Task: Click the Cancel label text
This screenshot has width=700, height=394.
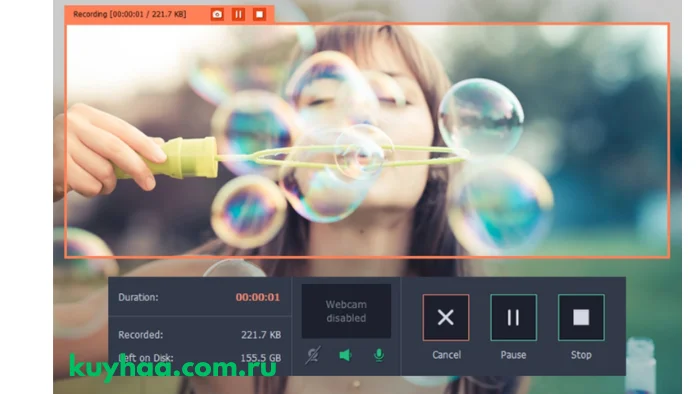Action: pyautogui.click(x=446, y=355)
